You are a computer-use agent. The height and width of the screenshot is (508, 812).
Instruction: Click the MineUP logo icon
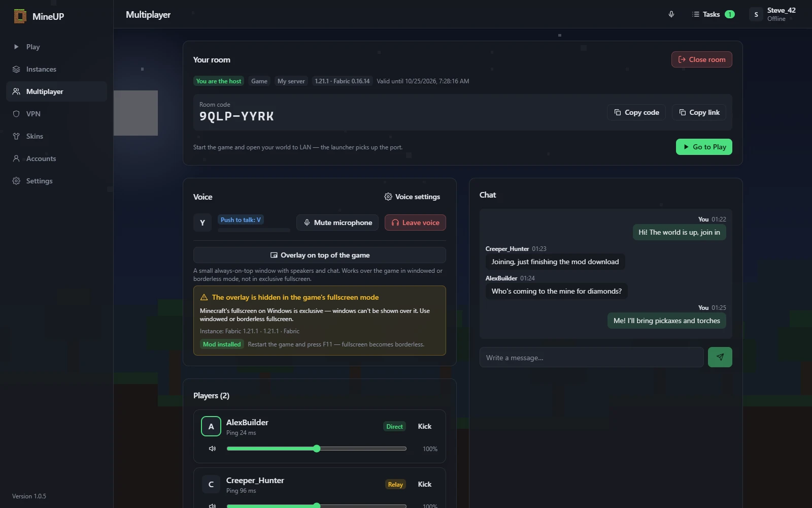[20, 16]
